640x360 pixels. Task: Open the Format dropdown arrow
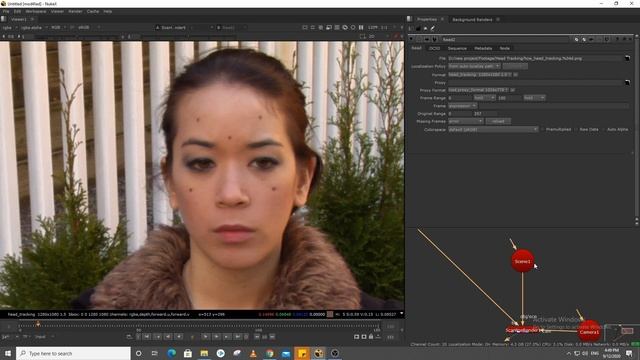pyautogui.click(x=516, y=75)
